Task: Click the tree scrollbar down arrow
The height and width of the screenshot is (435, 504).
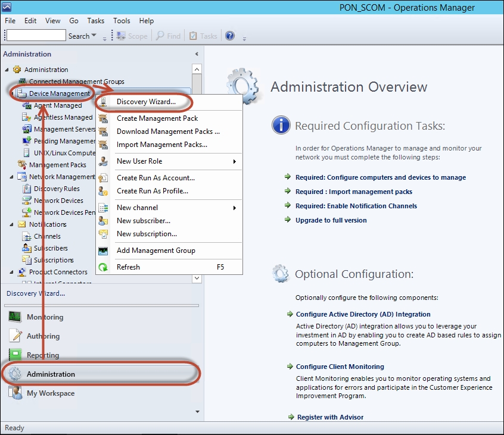Action: [x=197, y=278]
